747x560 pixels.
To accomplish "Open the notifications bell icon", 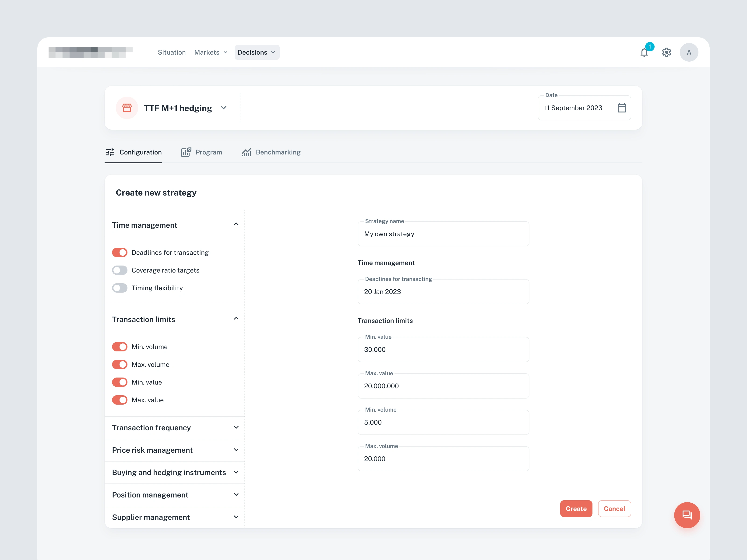I will [644, 52].
